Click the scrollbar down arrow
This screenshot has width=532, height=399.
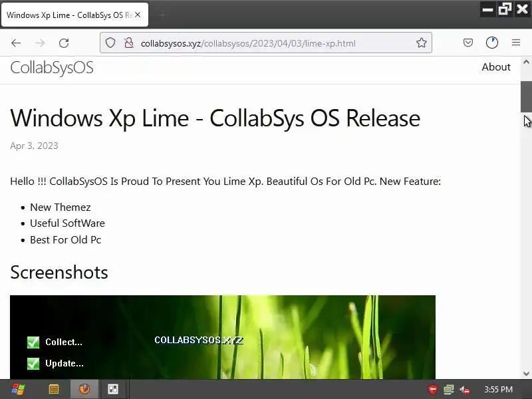526,374
